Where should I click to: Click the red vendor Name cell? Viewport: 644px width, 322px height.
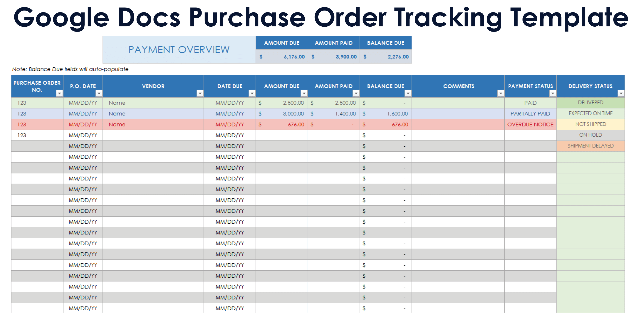153,124
